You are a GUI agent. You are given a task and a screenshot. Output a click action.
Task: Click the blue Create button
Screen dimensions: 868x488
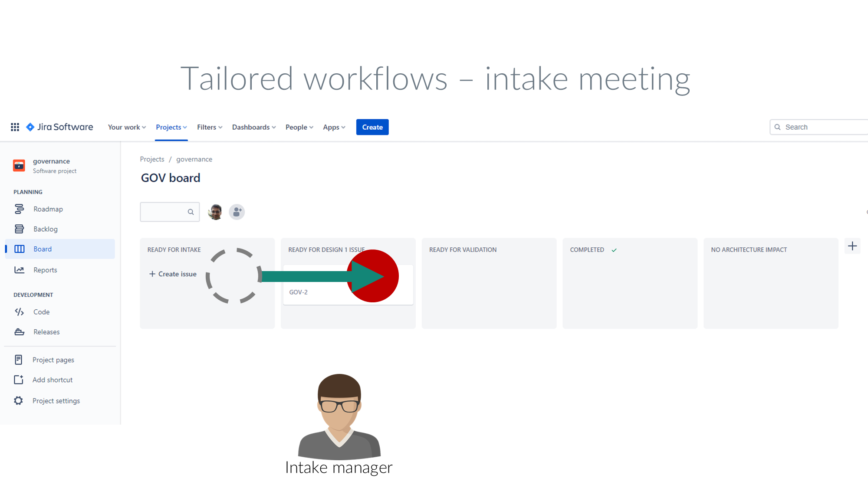coord(372,127)
